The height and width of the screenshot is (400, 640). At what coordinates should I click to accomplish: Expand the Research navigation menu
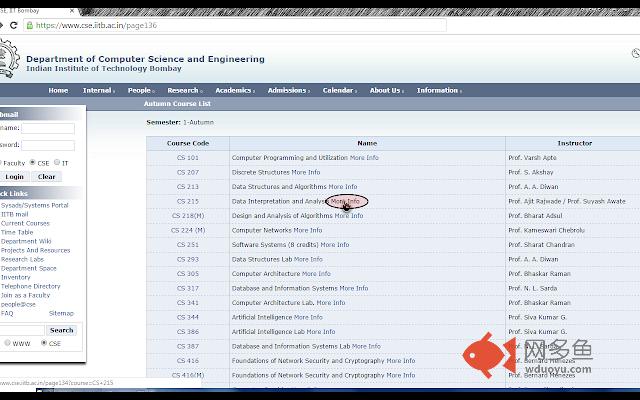click(x=184, y=90)
